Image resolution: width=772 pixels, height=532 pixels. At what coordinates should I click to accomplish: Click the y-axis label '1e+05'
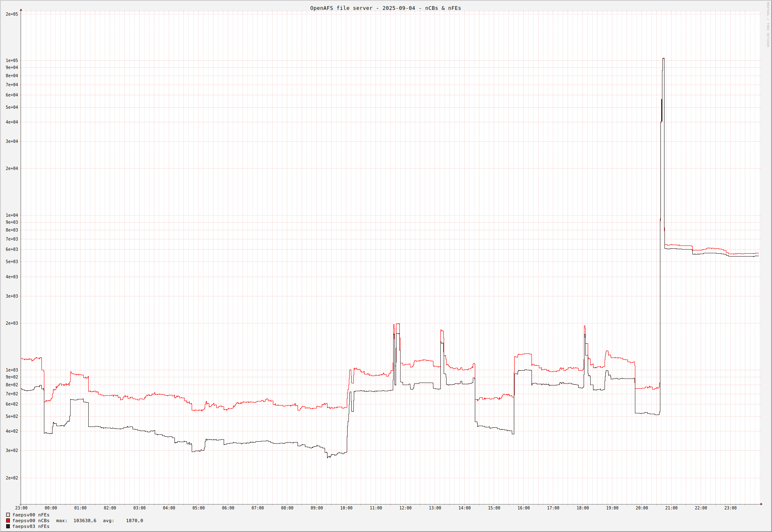[12, 60]
